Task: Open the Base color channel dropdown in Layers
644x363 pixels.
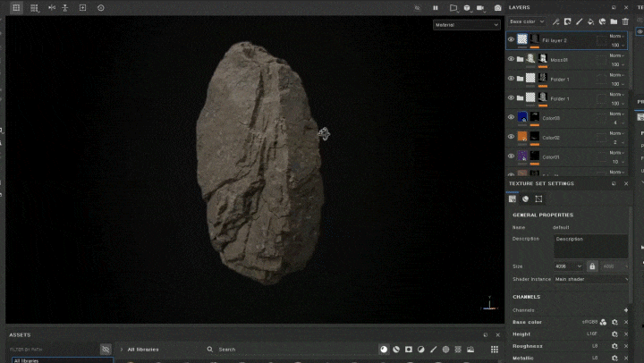Action: pyautogui.click(x=527, y=21)
